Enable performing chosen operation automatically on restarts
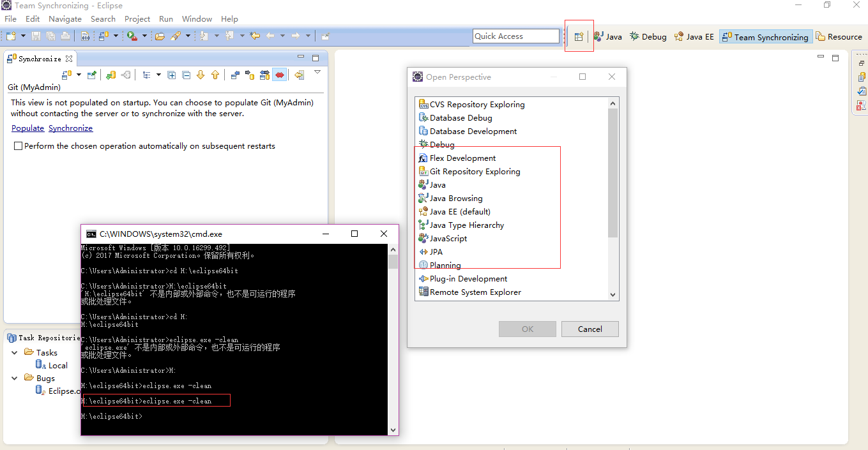Viewport: 868px width, 450px height. (18, 146)
